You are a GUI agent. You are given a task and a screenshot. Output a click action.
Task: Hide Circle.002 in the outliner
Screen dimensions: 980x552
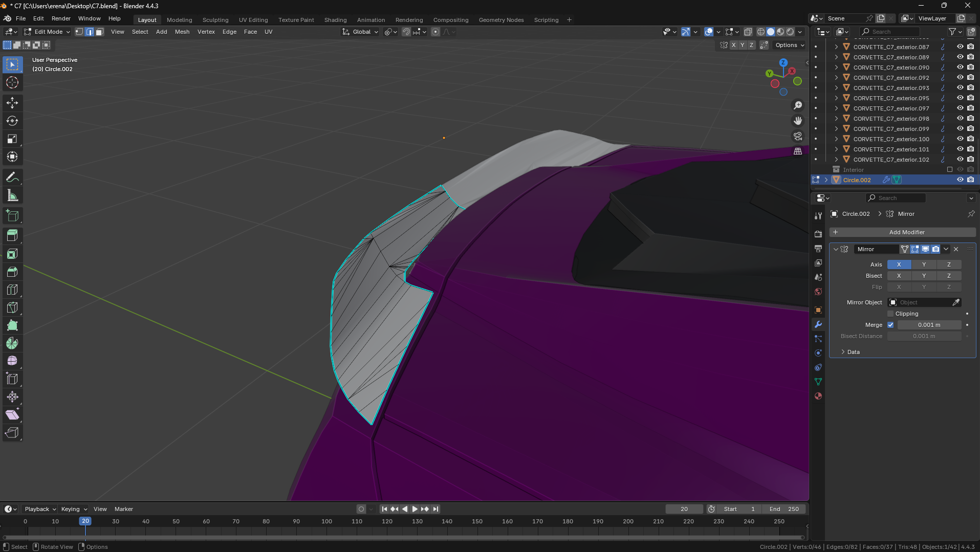tap(960, 180)
